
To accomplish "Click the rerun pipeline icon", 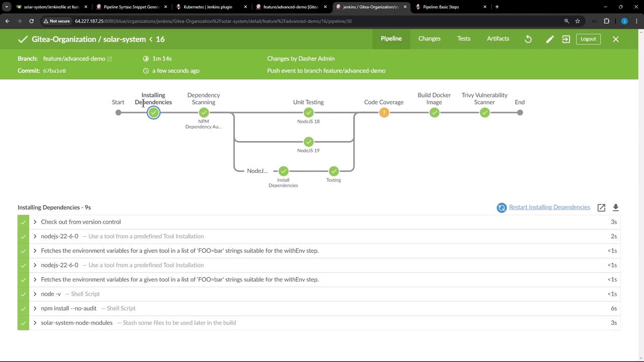I will [528, 39].
